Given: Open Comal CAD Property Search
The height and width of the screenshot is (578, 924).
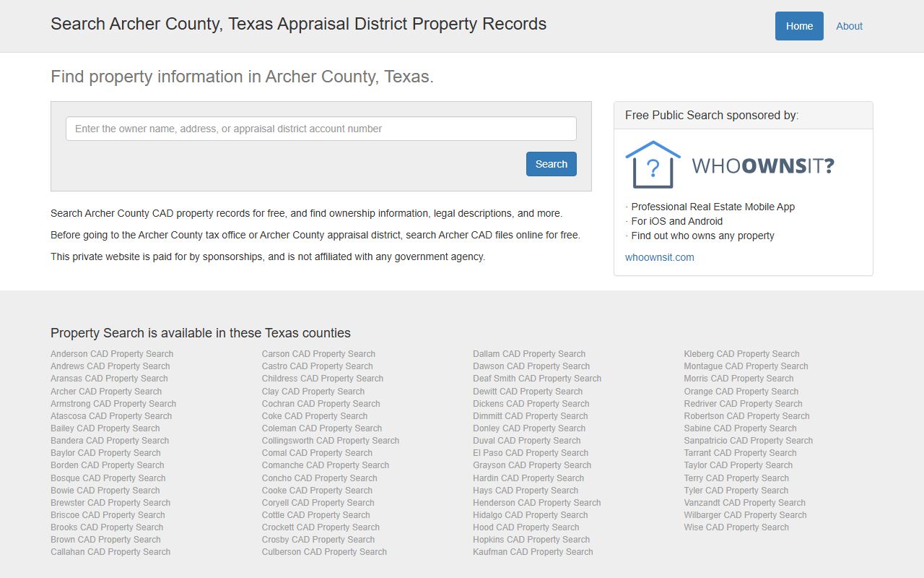Looking at the screenshot, I should pos(317,453).
